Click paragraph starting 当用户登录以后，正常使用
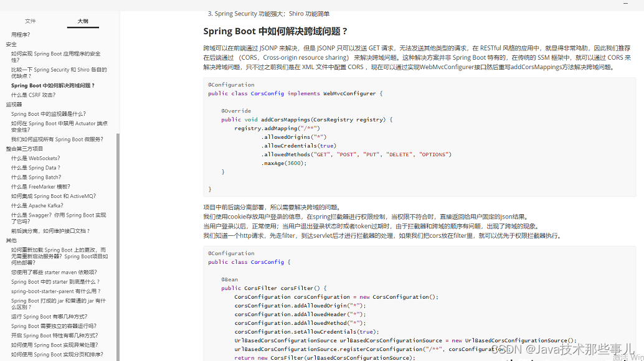Screen dimensions: 644x361 (x=371, y=226)
